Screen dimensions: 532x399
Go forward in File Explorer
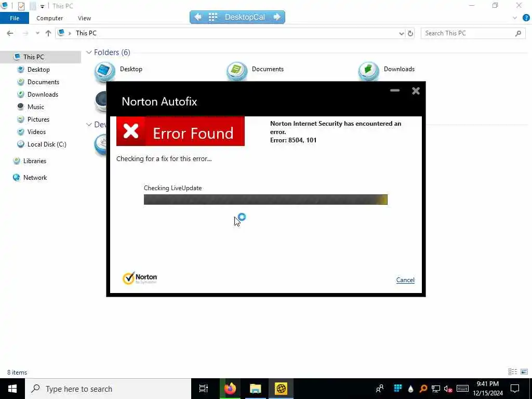click(25, 33)
